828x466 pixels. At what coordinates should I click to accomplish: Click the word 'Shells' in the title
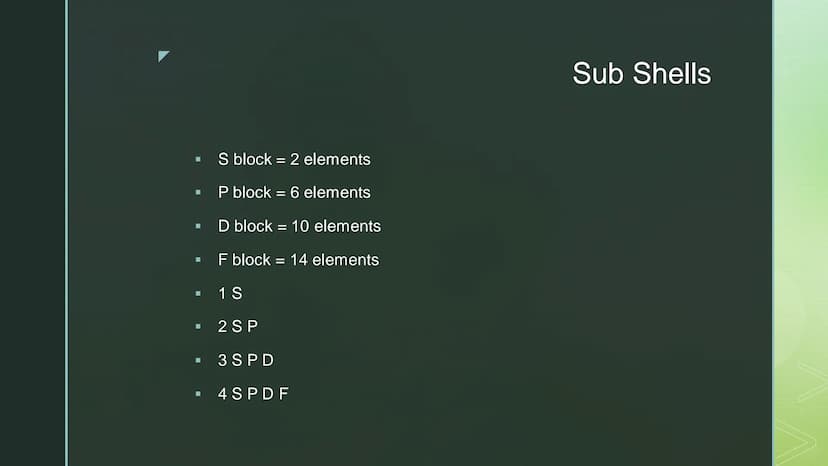(672, 73)
